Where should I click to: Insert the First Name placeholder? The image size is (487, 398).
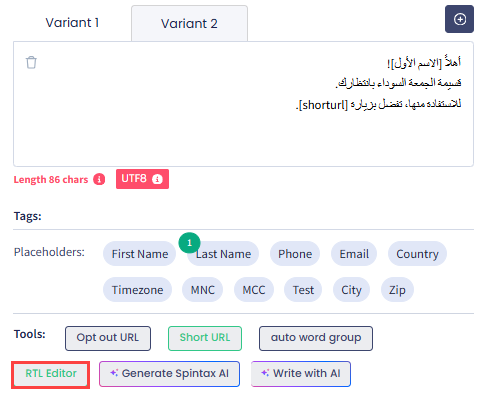coord(140,254)
